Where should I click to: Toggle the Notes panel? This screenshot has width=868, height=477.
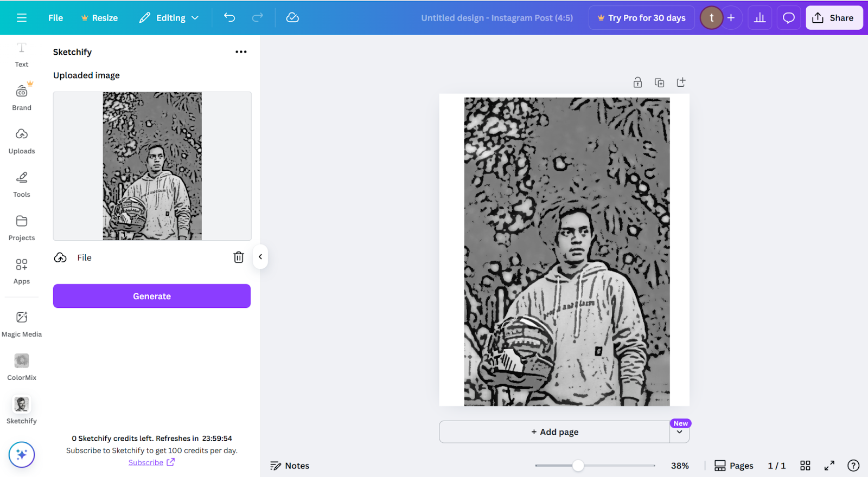(x=290, y=466)
